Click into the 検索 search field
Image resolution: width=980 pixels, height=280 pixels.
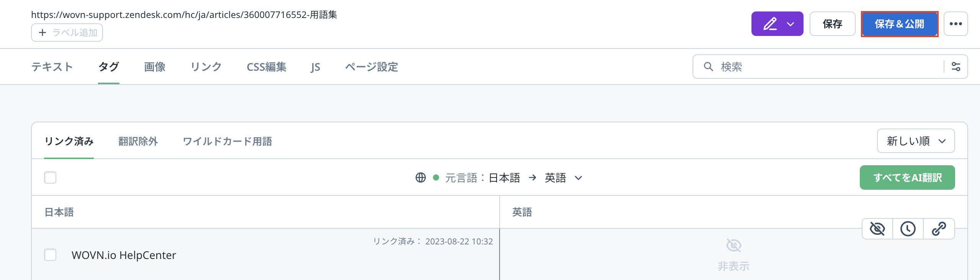point(827,67)
